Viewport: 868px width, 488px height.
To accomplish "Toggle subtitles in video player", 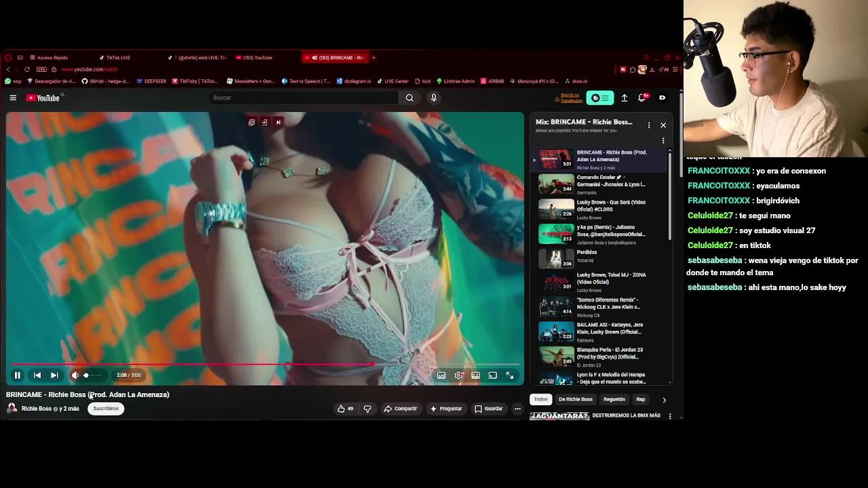I will click(x=441, y=375).
